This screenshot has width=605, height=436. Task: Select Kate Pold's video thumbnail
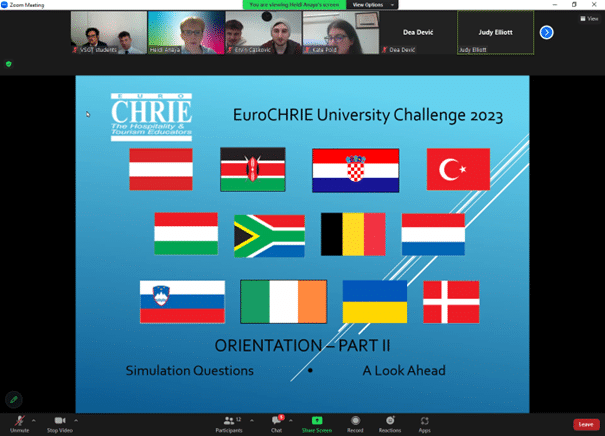[341, 32]
